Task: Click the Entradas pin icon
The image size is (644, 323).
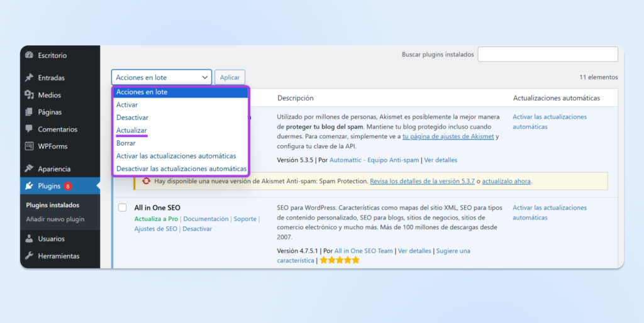Action: coord(29,77)
